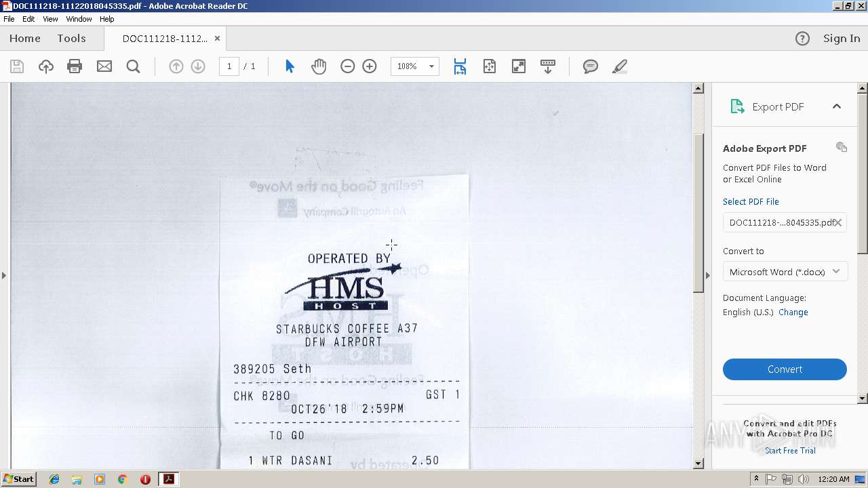The height and width of the screenshot is (488, 868).
Task: Select the highlighter pen tool
Action: pyautogui.click(x=619, y=66)
